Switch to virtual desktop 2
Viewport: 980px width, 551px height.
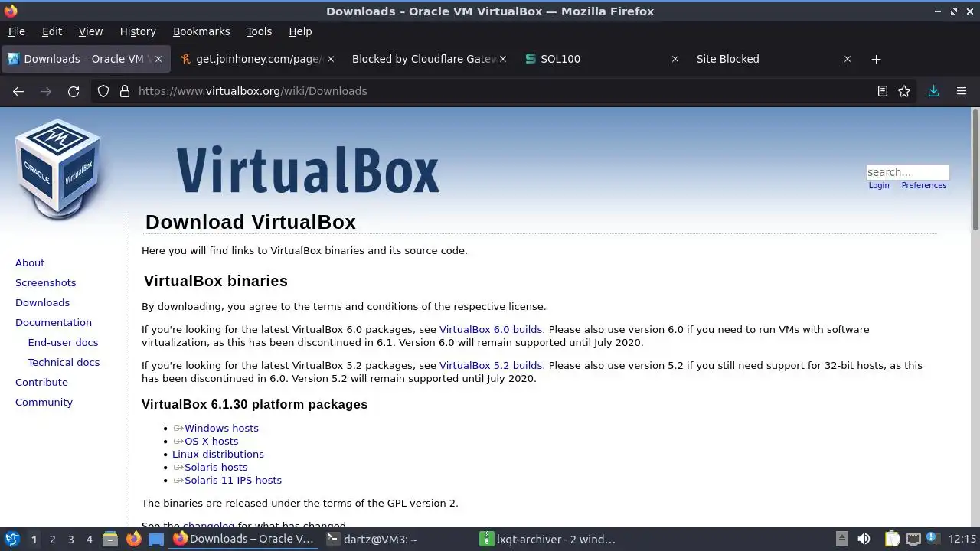(52, 540)
